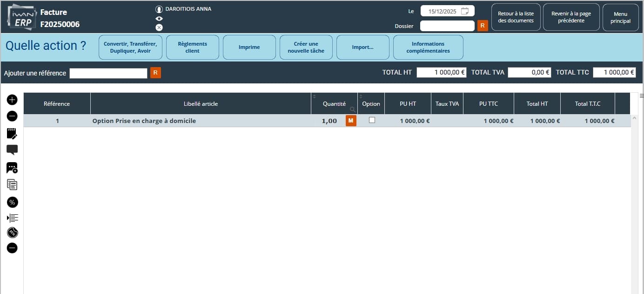Click the speech bubble with plus icon
Screen dimensions: 644x294
[x=12, y=168]
